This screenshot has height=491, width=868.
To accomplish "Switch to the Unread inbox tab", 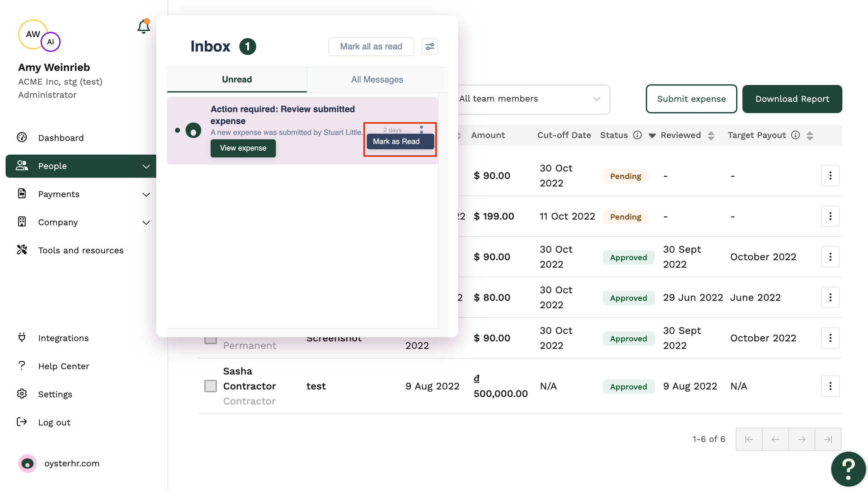I will (237, 80).
